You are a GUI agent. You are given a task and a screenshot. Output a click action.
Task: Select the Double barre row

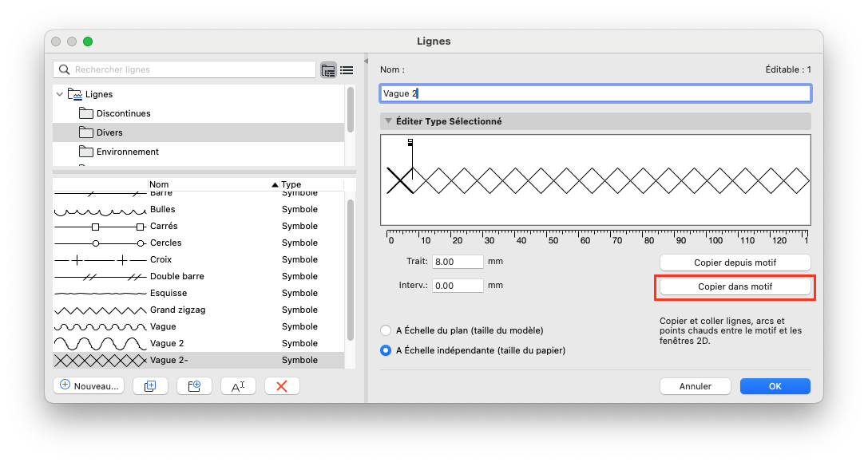pos(198,277)
